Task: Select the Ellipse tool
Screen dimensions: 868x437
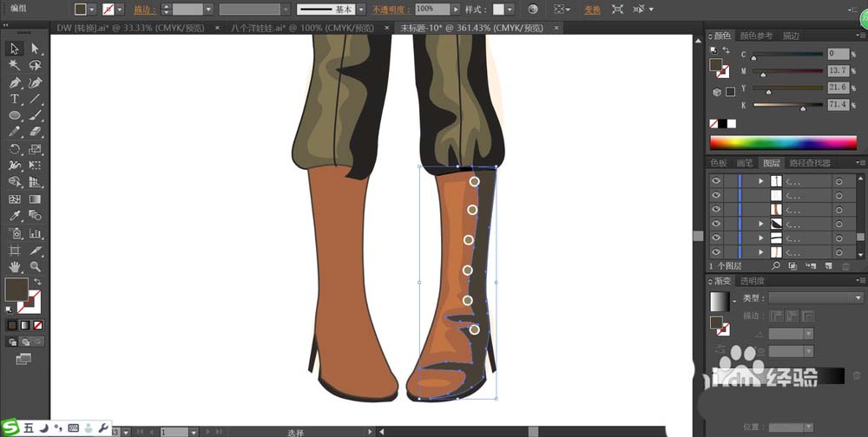Action: tap(15, 115)
